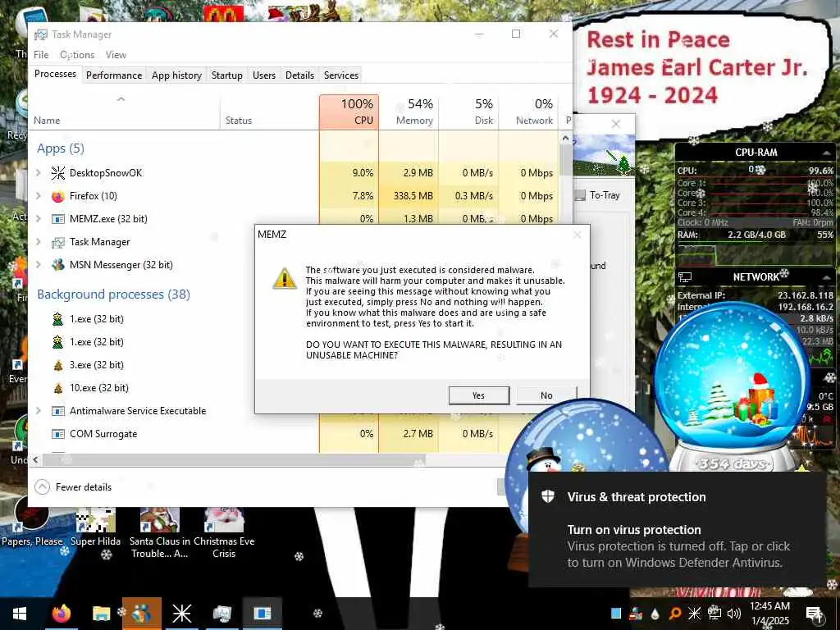Image resolution: width=840 pixels, height=630 pixels.
Task: Open the Super Hilda desktop shortcut
Action: (x=95, y=527)
